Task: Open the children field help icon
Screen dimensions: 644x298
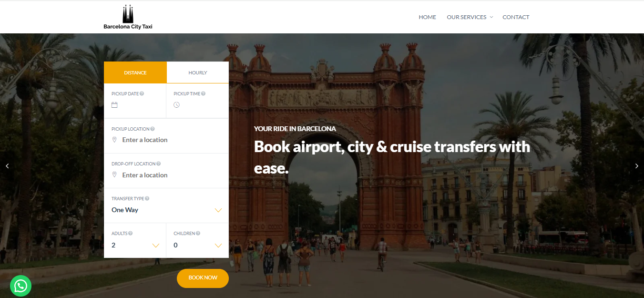Action: point(197,233)
